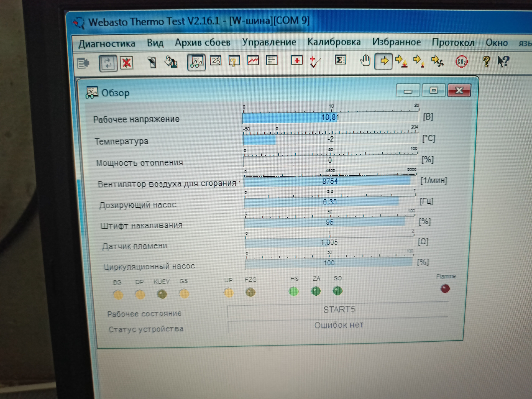Open the Диагностика menu
This screenshot has height=399, width=532.
[x=107, y=44]
